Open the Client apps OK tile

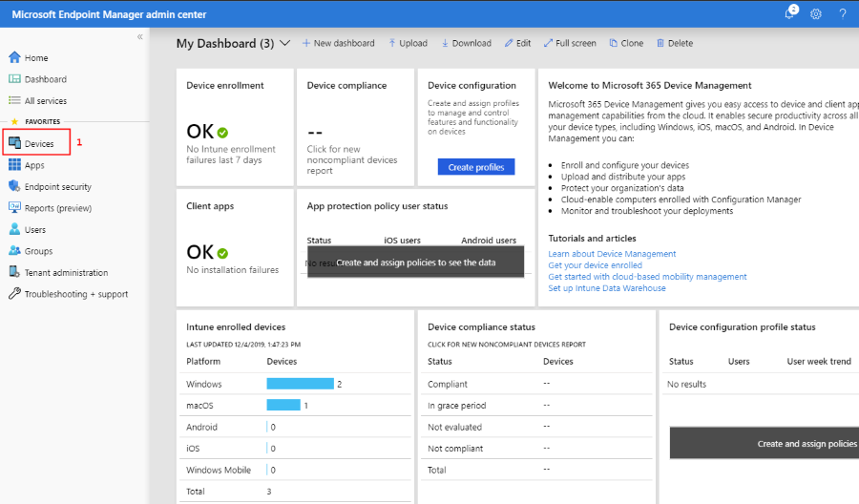(235, 248)
